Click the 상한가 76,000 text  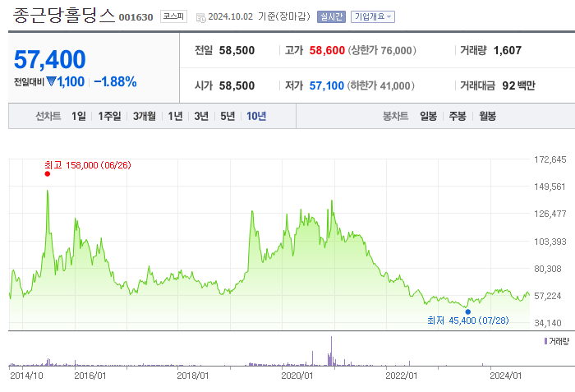[x=382, y=50]
